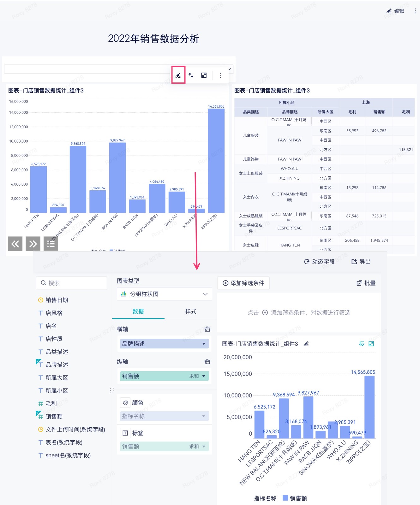Click the panel divider drag handle dots
Image resolution: width=420 pixels, height=505 pixels.
point(112,391)
